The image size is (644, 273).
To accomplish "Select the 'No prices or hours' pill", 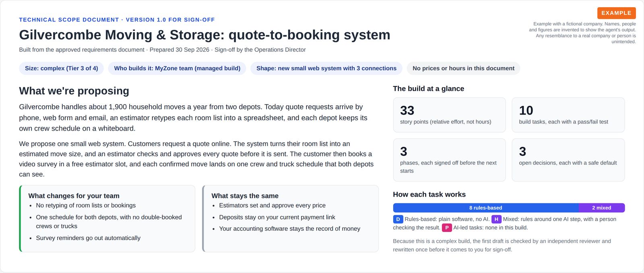I will [463, 68].
